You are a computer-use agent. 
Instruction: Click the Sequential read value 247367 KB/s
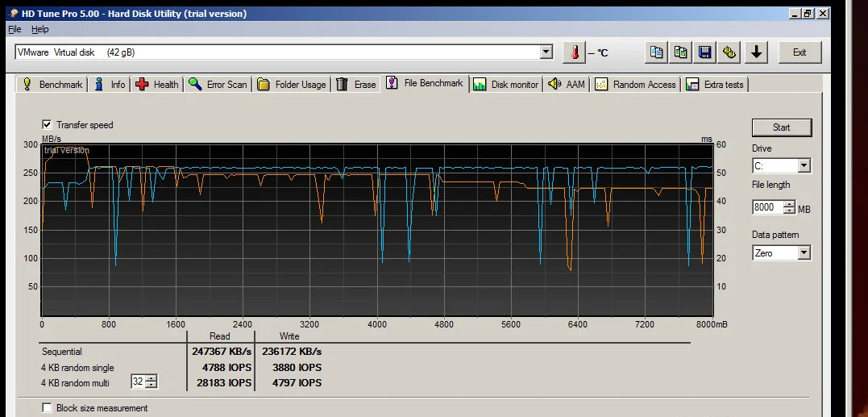coord(222,352)
